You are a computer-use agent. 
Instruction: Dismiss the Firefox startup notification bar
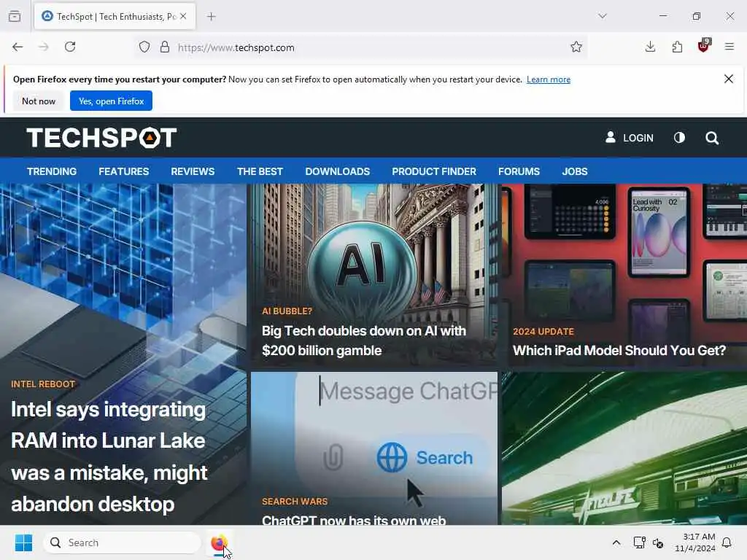pos(729,79)
